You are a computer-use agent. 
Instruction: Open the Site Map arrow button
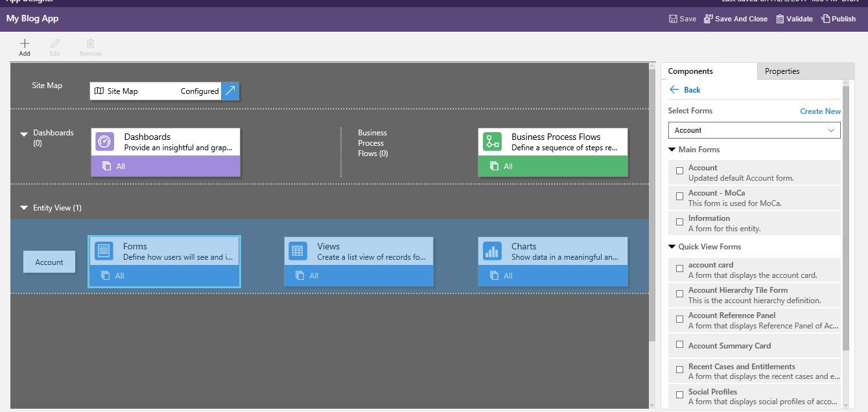click(230, 91)
